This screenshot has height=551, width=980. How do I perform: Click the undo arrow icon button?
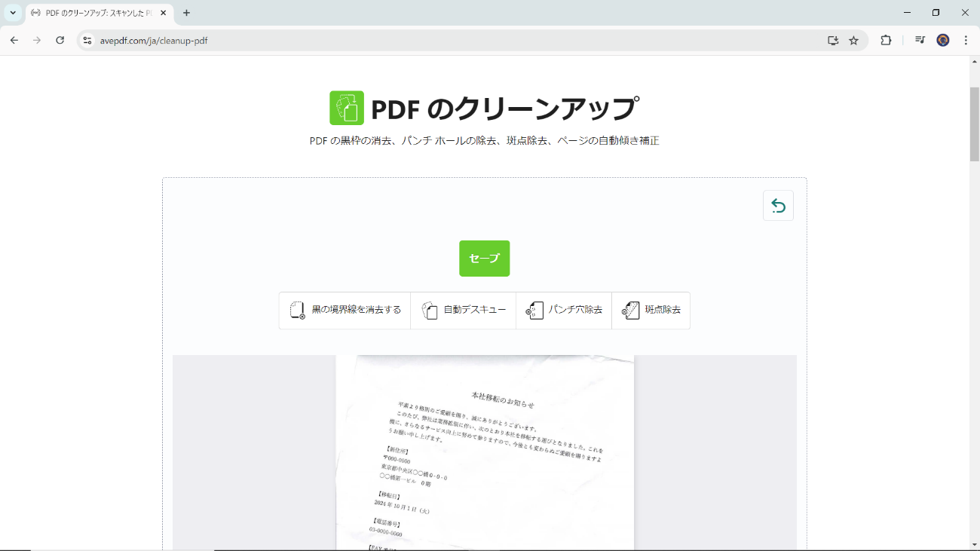click(778, 206)
